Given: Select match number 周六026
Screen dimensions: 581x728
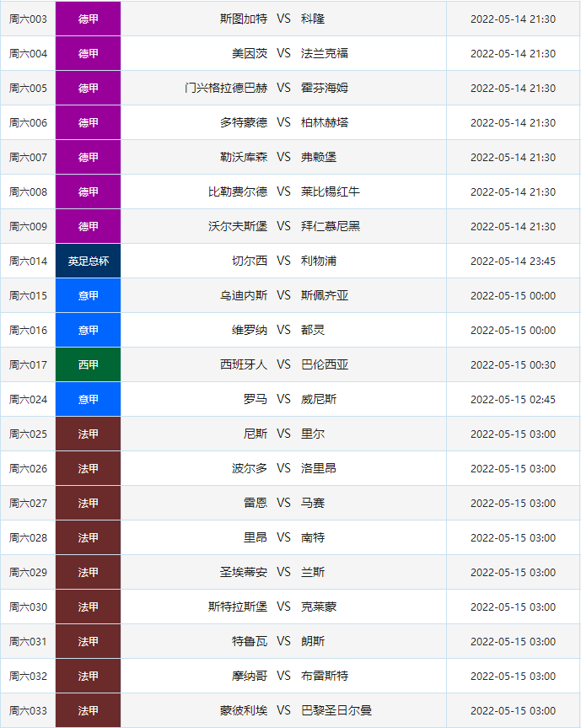Looking at the screenshot, I should pyautogui.click(x=28, y=468).
